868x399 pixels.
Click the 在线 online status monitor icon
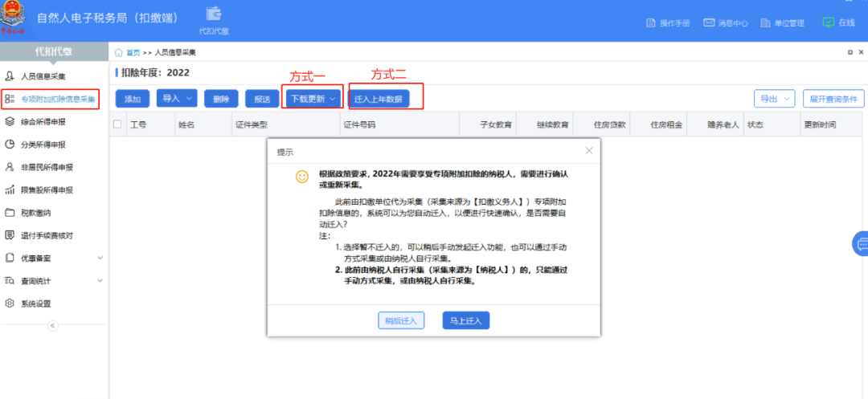point(828,22)
